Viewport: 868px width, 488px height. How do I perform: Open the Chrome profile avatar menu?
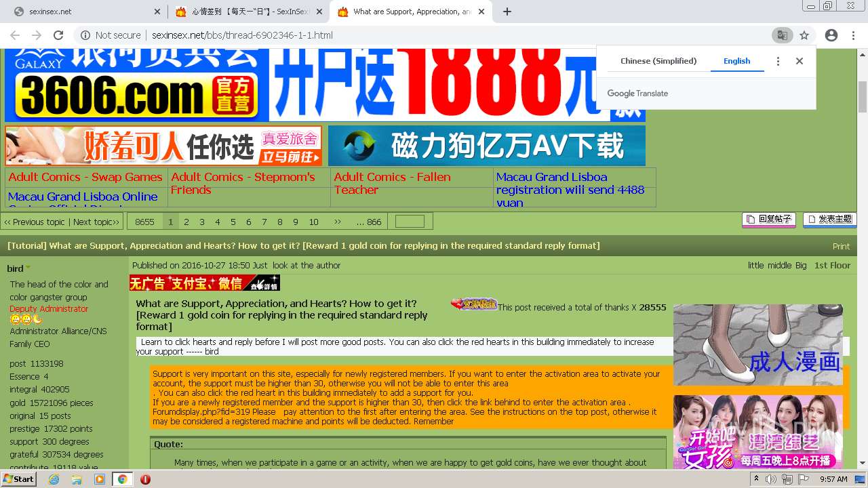click(831, 35)
